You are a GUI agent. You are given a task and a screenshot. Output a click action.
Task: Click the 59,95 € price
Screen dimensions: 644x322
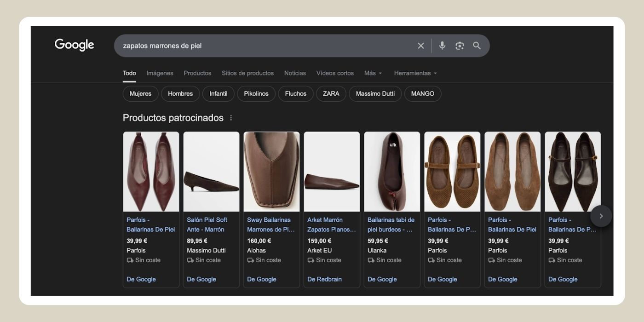(378, 241)
